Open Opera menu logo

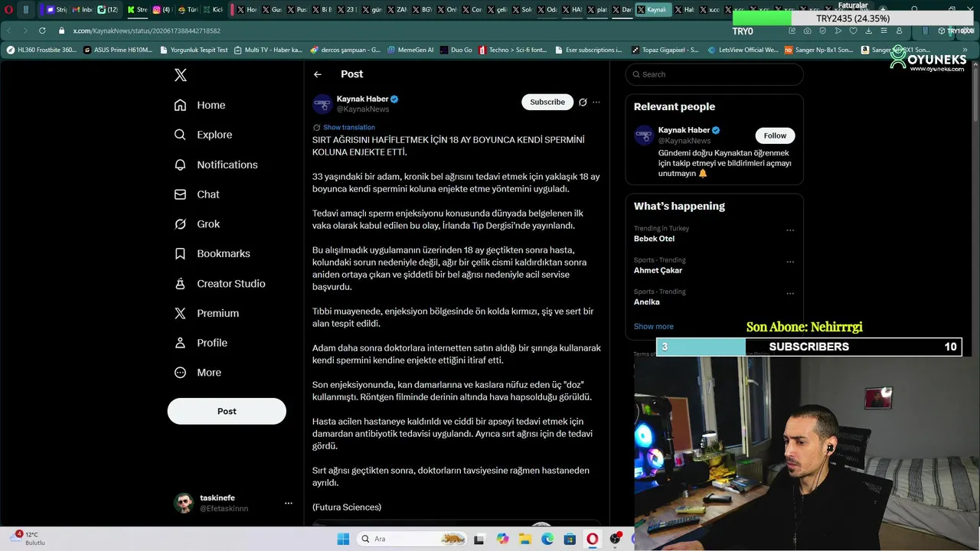8,9
